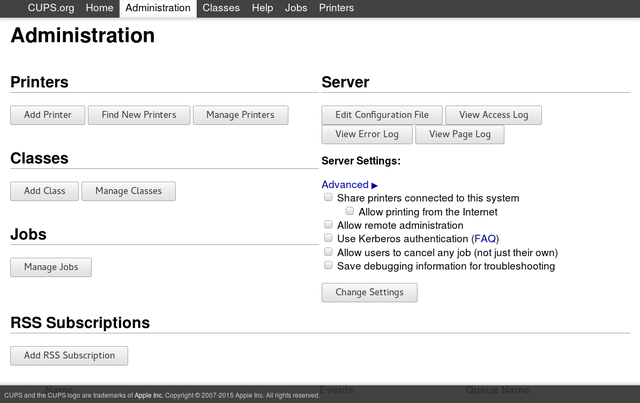Click the Add Class button
Image resolution: width=640 pixels, height=403 pixels.
click(x=45, y=191)
